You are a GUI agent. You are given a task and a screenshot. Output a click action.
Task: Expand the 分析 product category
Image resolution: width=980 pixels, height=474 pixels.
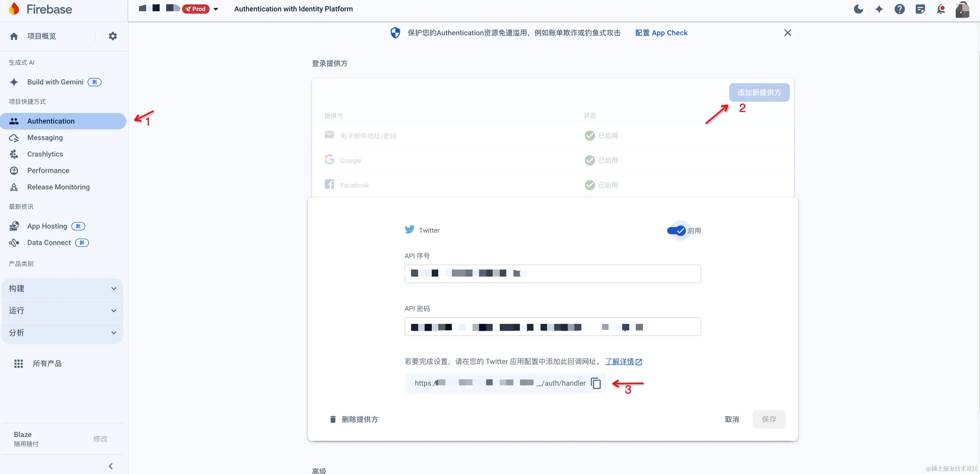pyautogui.click(x=63, y=333)
